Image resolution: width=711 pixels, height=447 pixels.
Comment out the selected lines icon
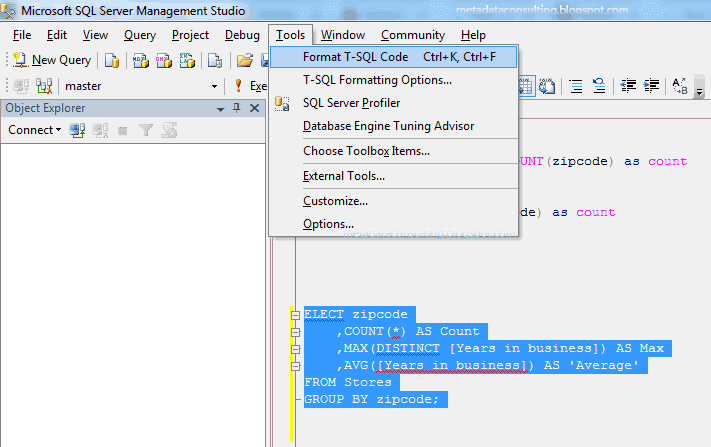pos(576,86)
